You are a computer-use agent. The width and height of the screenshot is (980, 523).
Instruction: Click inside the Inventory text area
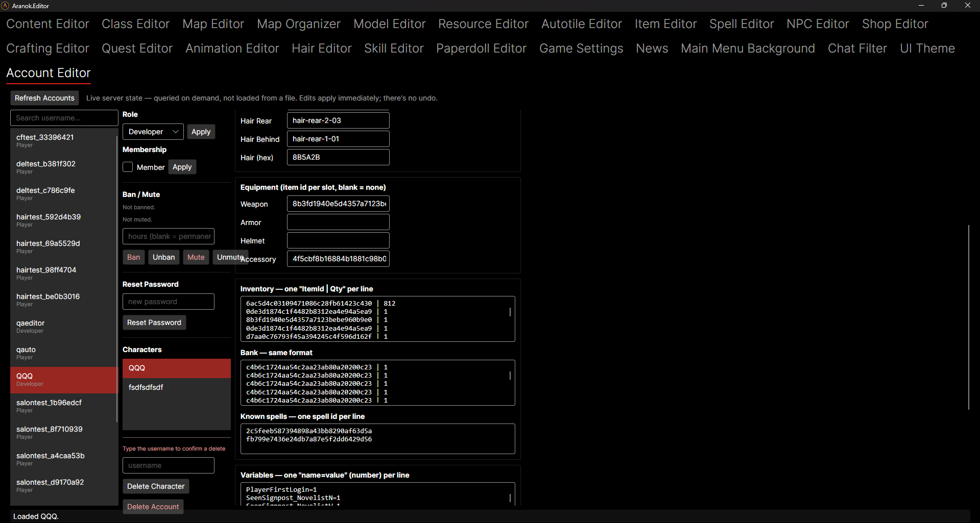pos(377,319)
